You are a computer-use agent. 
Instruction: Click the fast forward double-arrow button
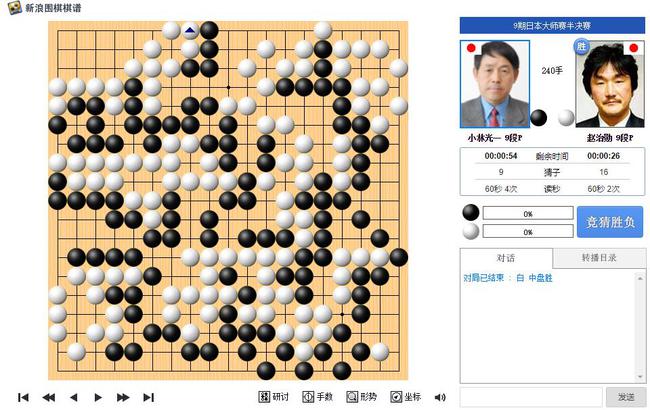(x=123, y=398)
